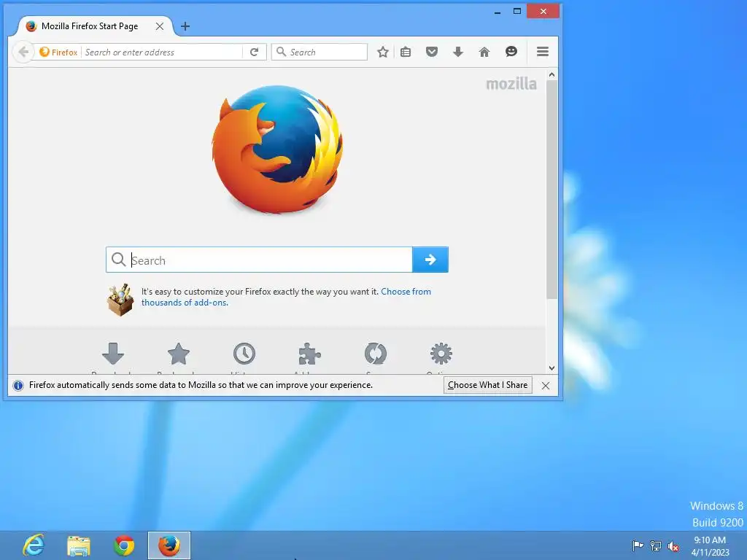Open the Downloads toolbar arrow
The width and height of the screenshot is (747, 560).
(x=458, y=52)
